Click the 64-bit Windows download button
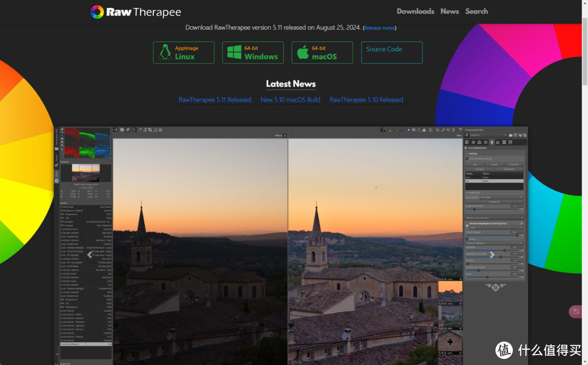The image size is (588, 365). point(253,53)
